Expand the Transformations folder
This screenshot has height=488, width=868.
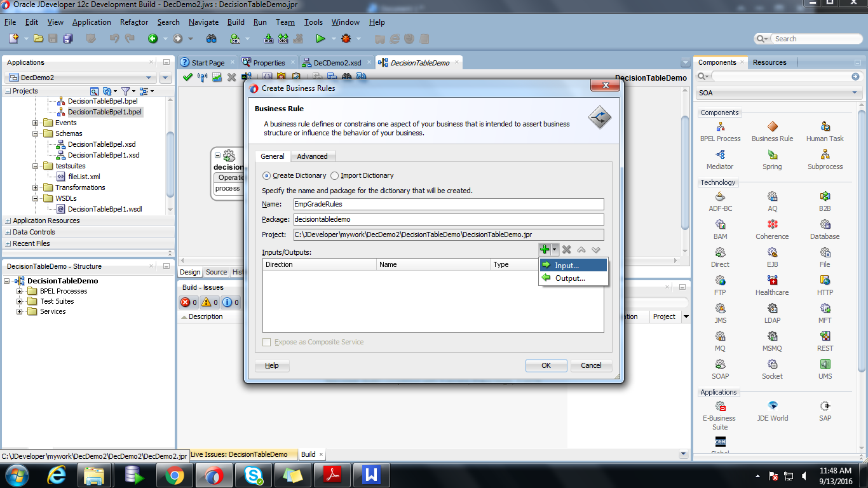click(x=36, y=187)
